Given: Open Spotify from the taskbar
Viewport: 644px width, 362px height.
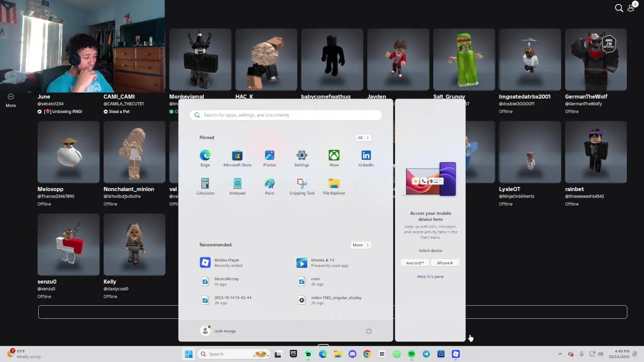Looking at the screenshot, I should 411,354.
